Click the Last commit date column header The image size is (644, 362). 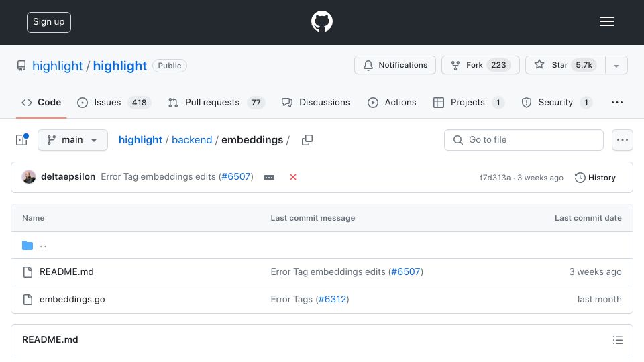588,218
